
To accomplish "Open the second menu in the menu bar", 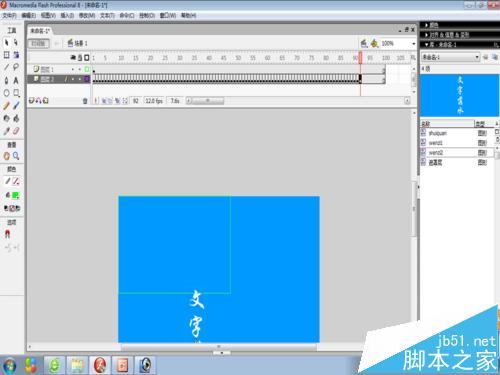I will pyautogui.click(x=29, y=15).
